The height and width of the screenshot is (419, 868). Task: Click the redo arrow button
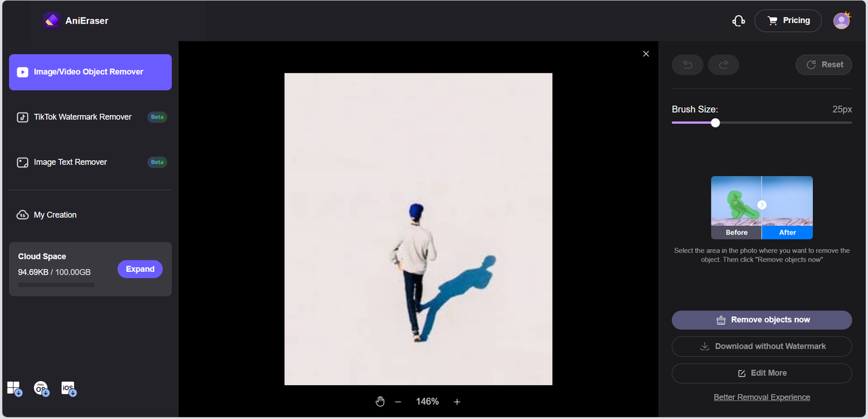tap(724, 64)
